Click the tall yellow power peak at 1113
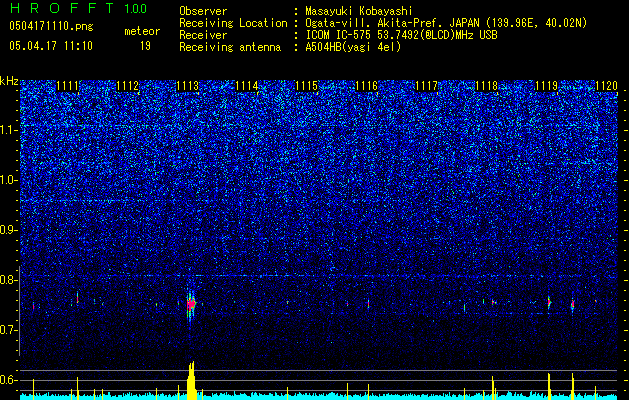Image resolution: width=629 pixels, height=400 pixels. click(191, 380)
